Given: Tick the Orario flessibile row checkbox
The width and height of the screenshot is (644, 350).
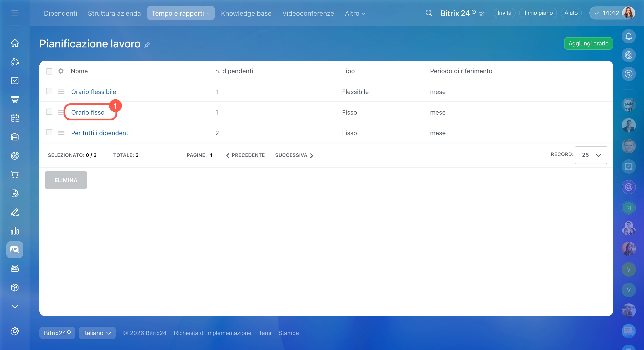Looking at the screenshot, I should 49,91.
